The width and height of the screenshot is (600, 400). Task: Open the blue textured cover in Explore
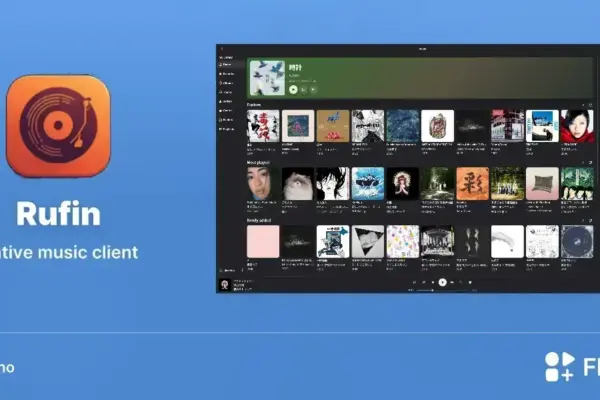click(403, 126)
